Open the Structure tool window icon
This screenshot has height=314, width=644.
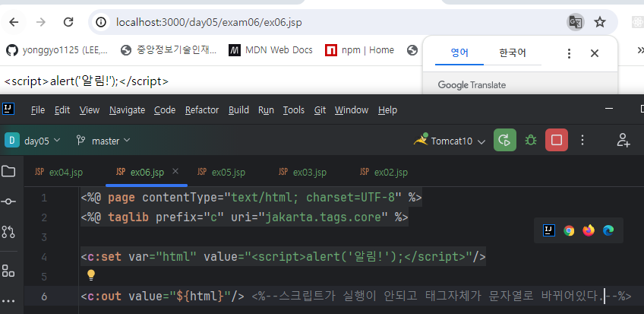pyautogui.click(x=8, y=271)
